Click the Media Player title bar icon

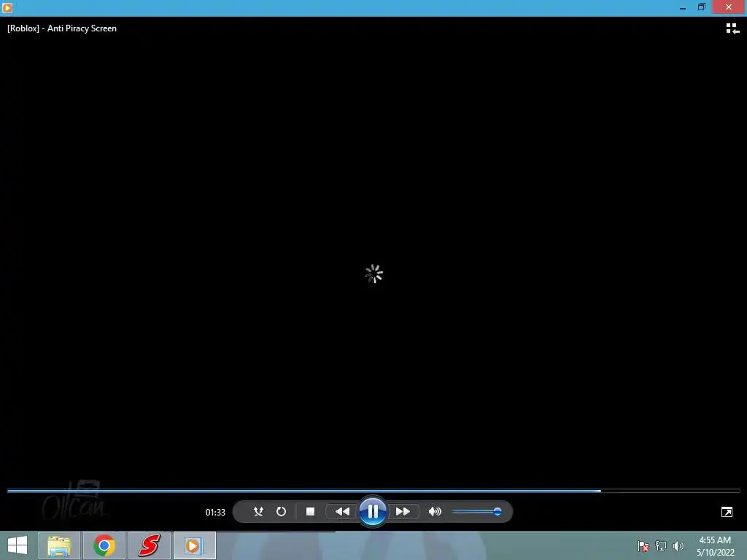pos(7,7)
